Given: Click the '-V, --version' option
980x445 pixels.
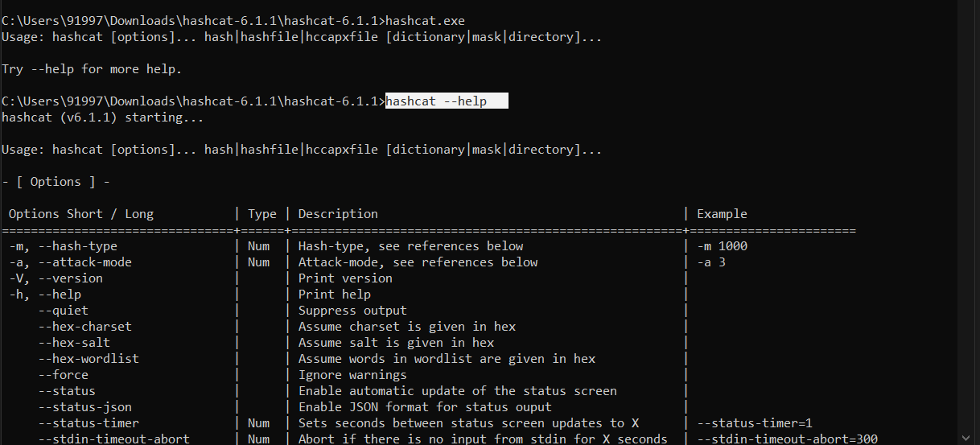Looking at the screenshot, I should [x=56, y=278].
